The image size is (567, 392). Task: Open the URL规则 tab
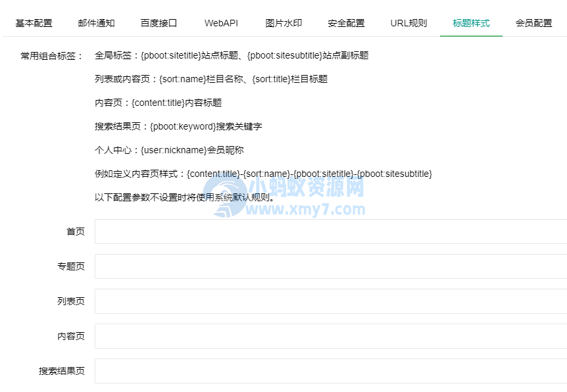(x=408, y=23)
